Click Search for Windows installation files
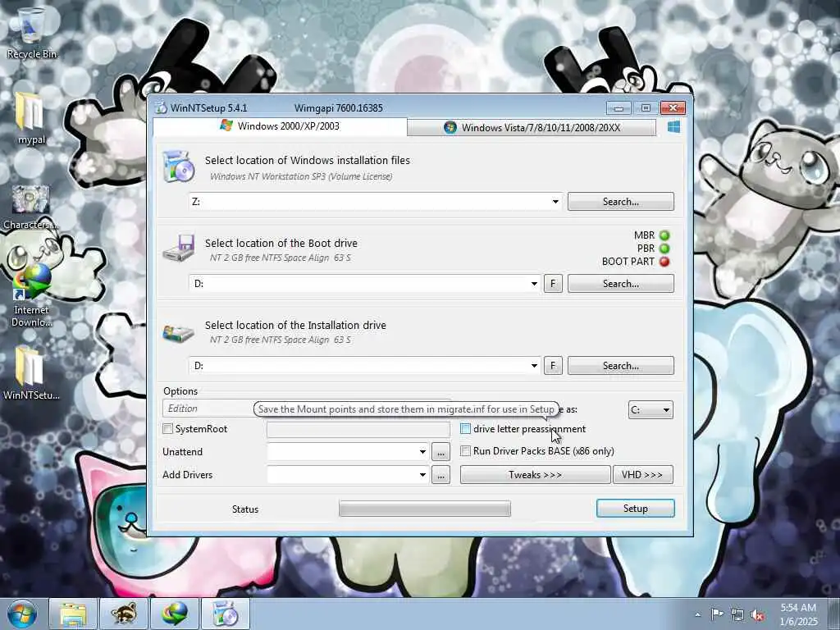The width and height of the screenshot is (840, 630). [621, 202]
